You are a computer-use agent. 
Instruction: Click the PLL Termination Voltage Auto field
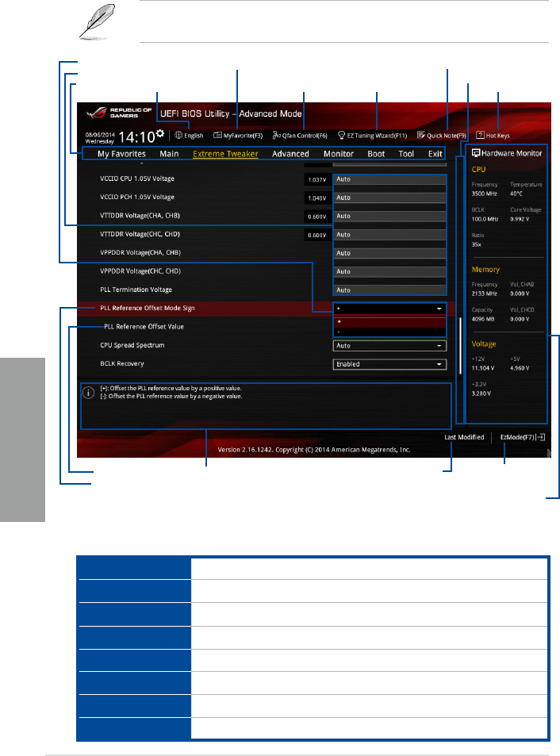[389, 290]
